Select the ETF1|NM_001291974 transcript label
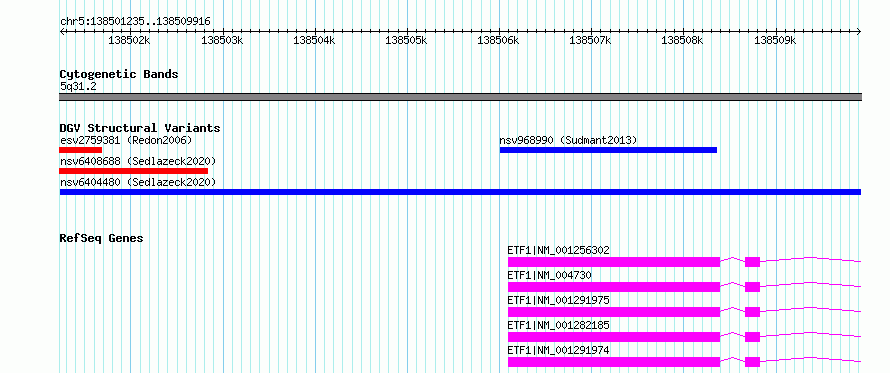This screenshot has height=373, width=890. (x=559, y=350)
